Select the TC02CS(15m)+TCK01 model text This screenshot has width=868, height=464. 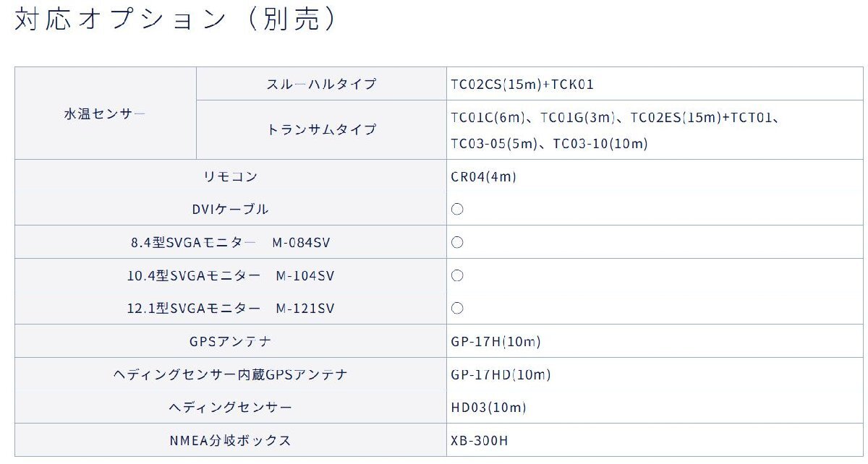click(522, 85)
